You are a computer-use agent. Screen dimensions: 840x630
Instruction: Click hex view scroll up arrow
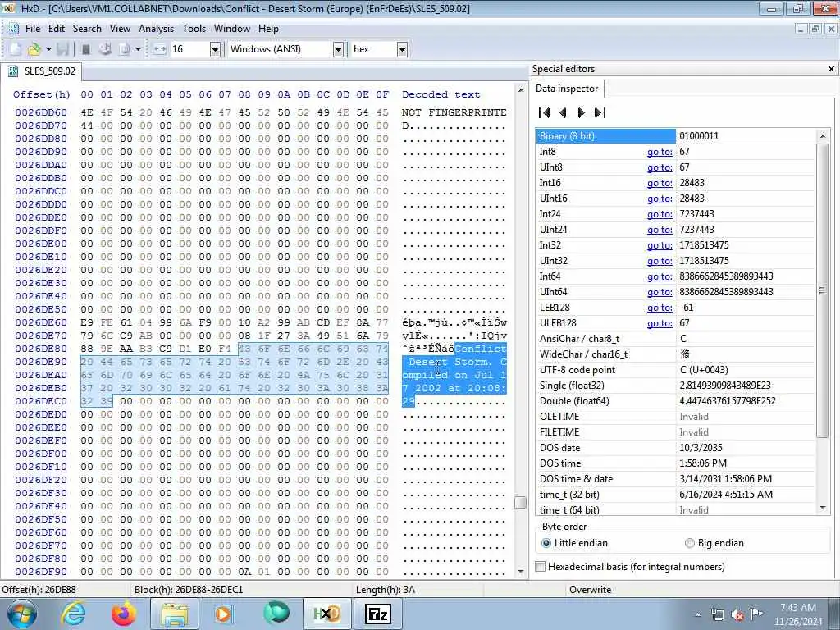pos(520,90)
